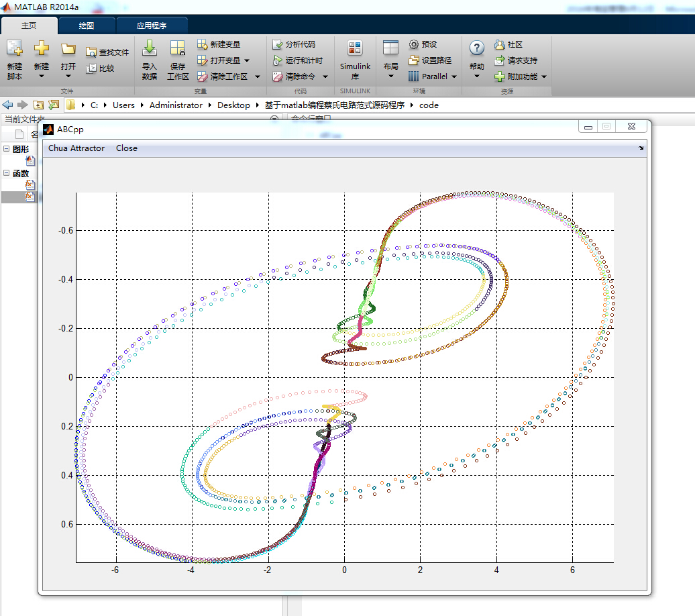Viewport: 695px width, 616px height.
Task: Expand the 布局 layout dropdown arrow
Action: (x=391, y=76)
